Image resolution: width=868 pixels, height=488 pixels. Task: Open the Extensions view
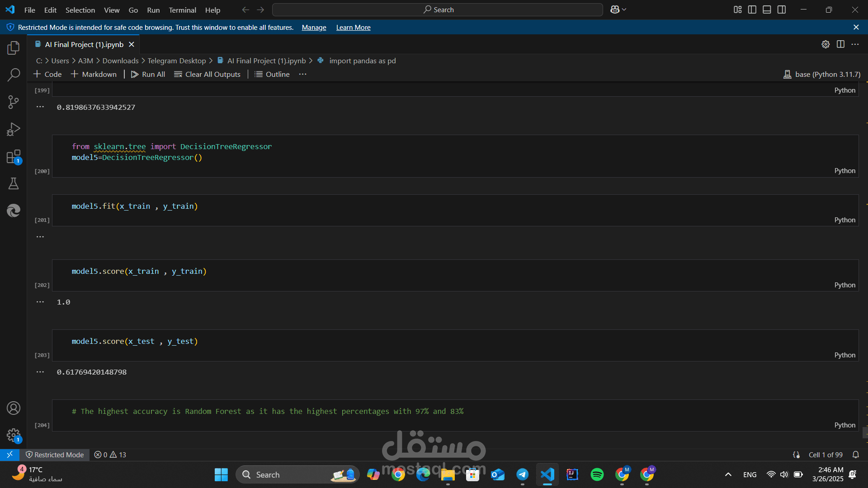click(14, 157)
